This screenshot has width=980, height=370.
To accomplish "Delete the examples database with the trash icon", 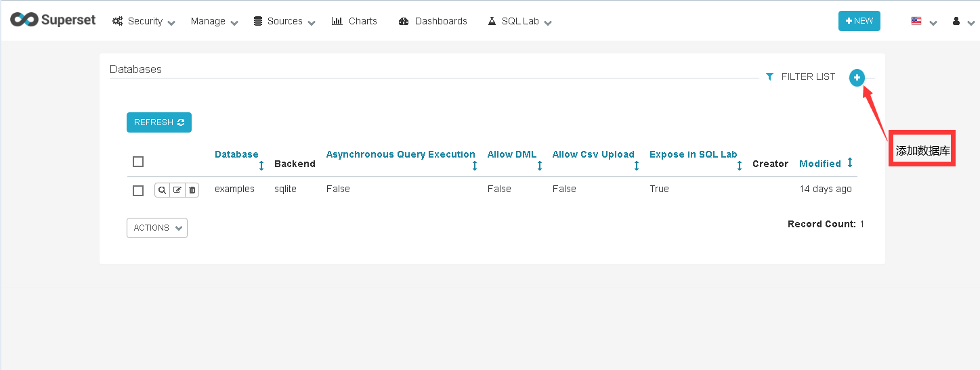I will [192, 190].
